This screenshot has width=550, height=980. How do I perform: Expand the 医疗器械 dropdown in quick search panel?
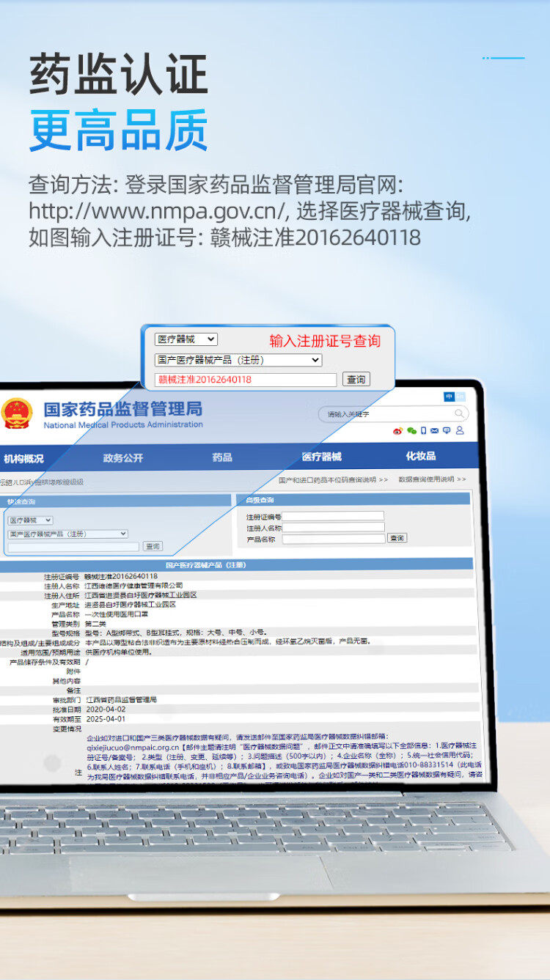[x=30, y=520]
